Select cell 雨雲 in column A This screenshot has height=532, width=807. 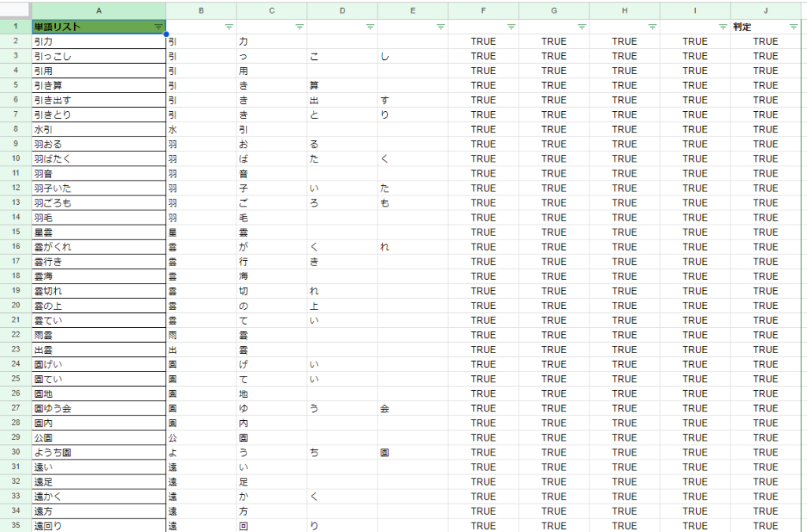pyautogui.click(x=99, y=335)
